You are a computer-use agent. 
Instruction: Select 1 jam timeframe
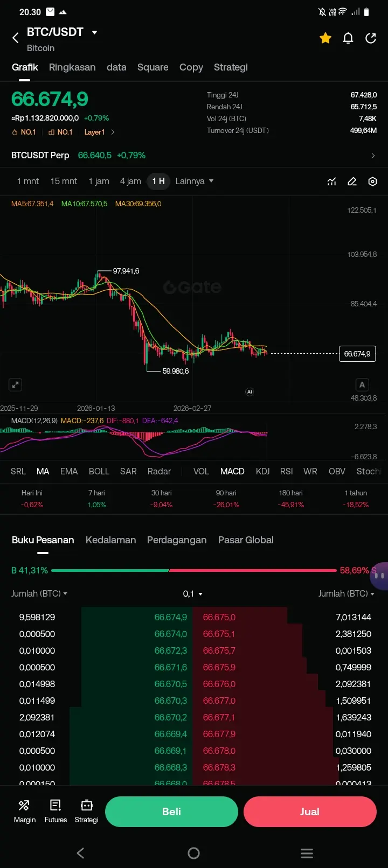tap(99, 181)
